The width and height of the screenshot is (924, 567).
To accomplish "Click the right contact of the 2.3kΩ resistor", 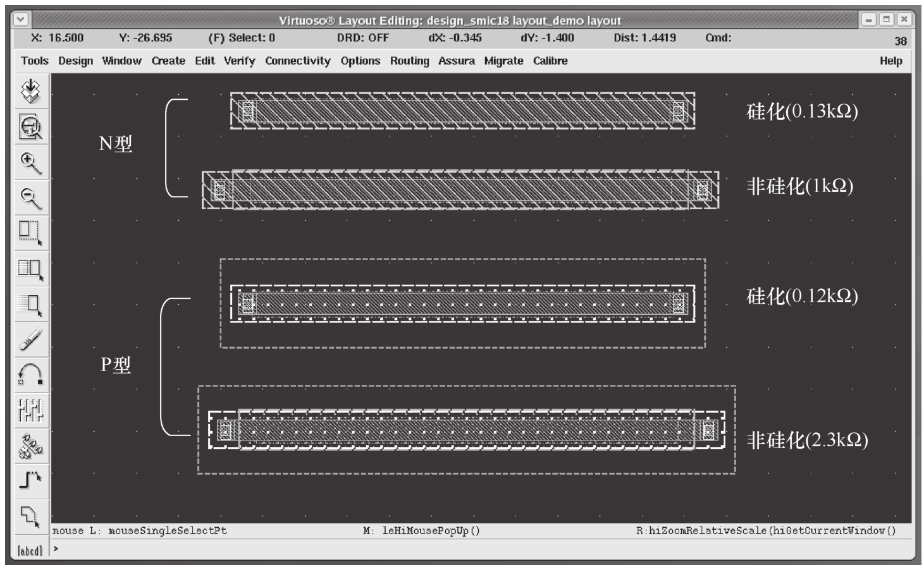I will (x=708, y=430).
